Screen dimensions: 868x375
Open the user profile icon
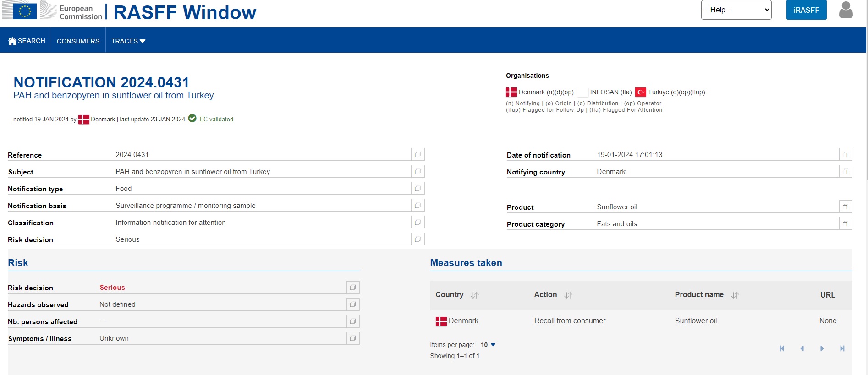click(846, 10)
